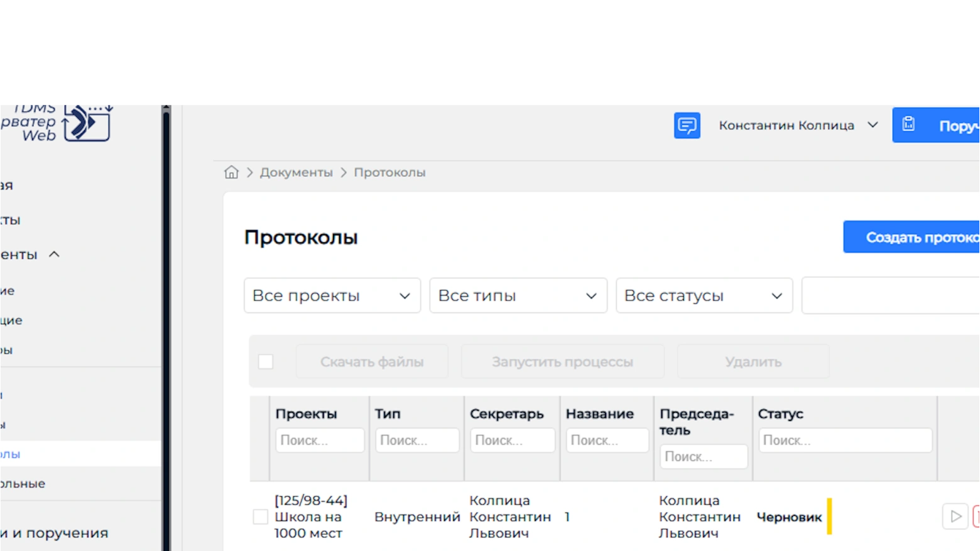This screenshot has width=980, height=551.
Task: Click the Название column header
Action: [599, 414]
